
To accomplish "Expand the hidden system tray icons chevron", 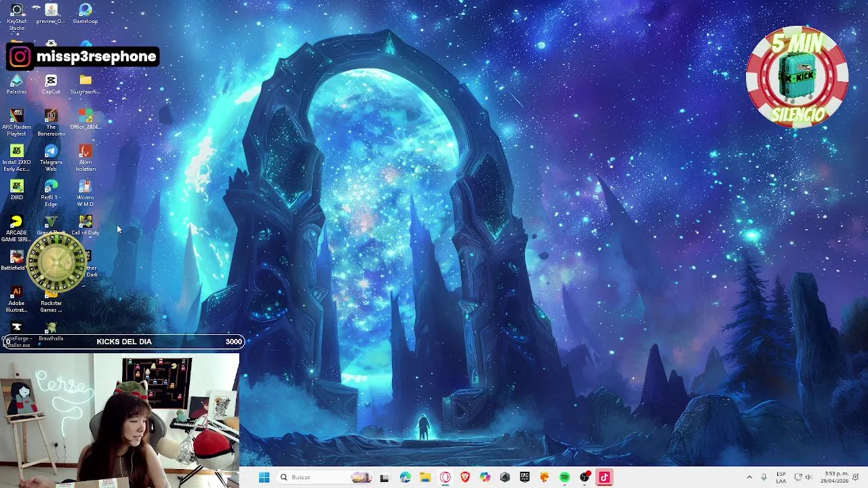I will coord(749,477).
